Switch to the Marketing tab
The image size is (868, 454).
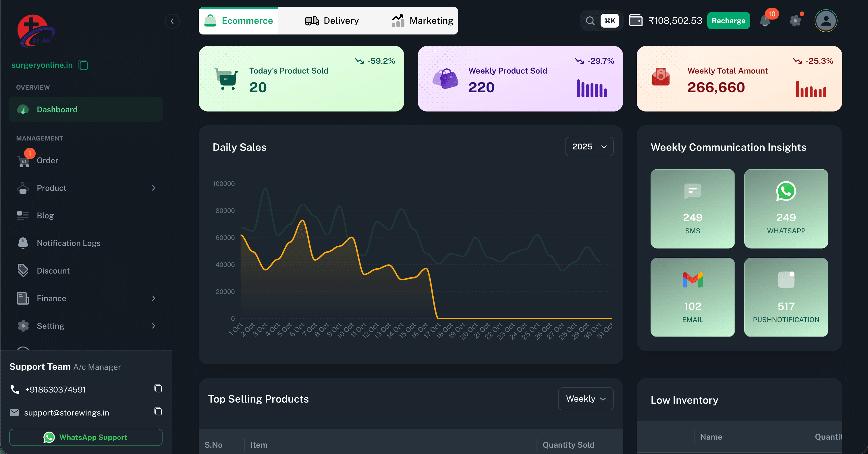coord(423,21)
